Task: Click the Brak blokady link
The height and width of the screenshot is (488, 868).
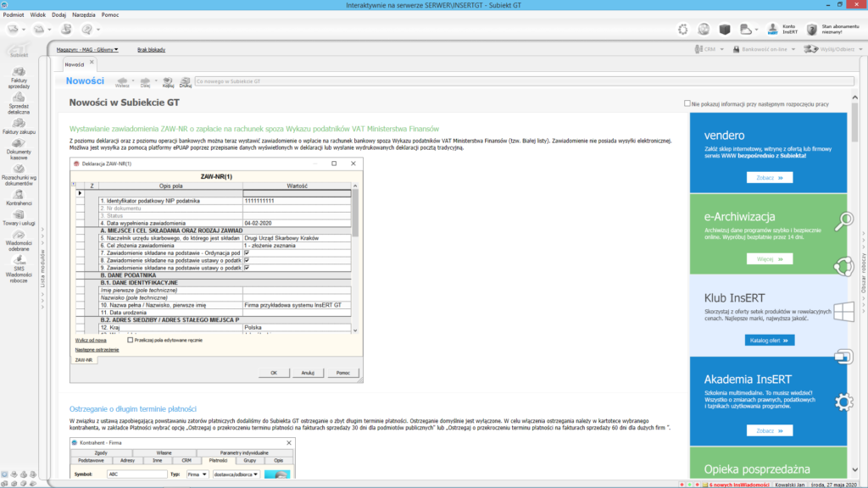Action: [x=151, y=50]
